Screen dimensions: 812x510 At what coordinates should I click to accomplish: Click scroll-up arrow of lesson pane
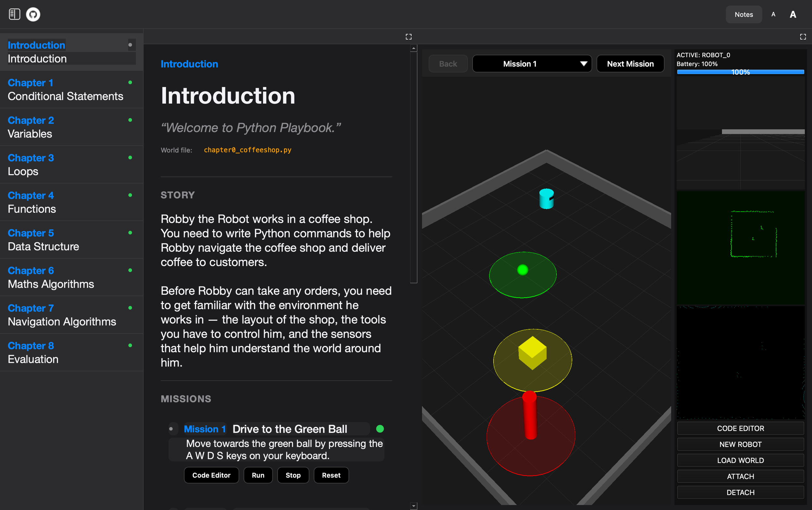413,49
